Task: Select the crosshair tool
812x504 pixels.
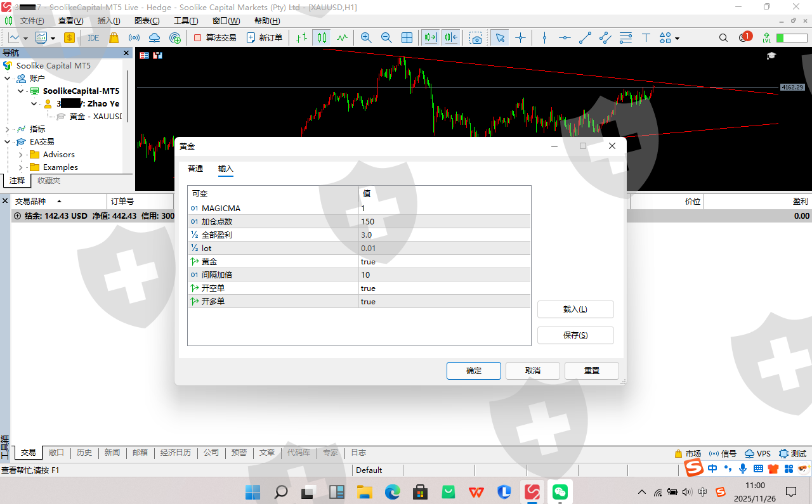Action: 521,38
